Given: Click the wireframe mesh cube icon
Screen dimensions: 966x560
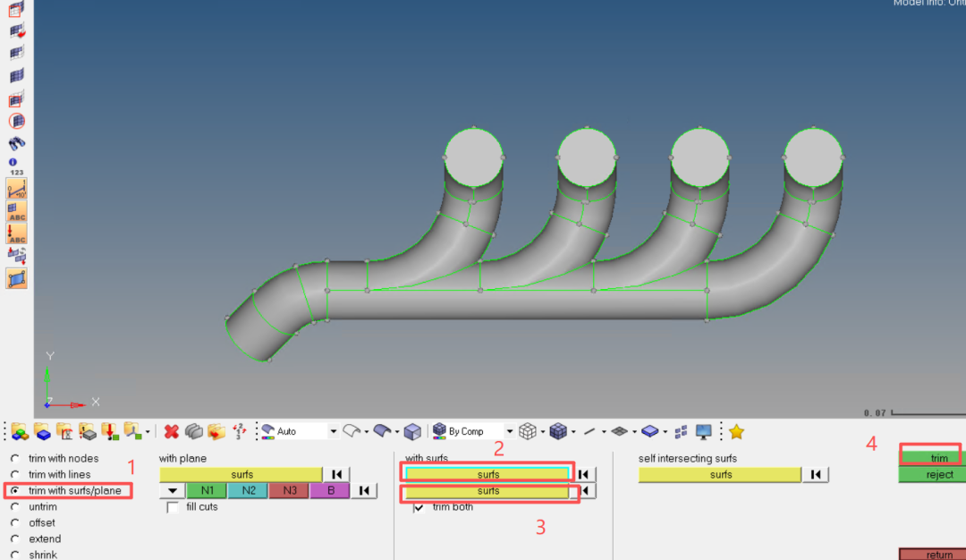Looking at the screenshot, I should (528, 431).
